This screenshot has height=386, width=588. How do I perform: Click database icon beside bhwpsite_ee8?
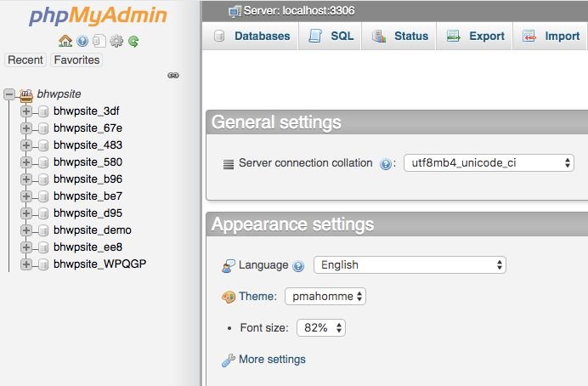(x=43, y=247)
